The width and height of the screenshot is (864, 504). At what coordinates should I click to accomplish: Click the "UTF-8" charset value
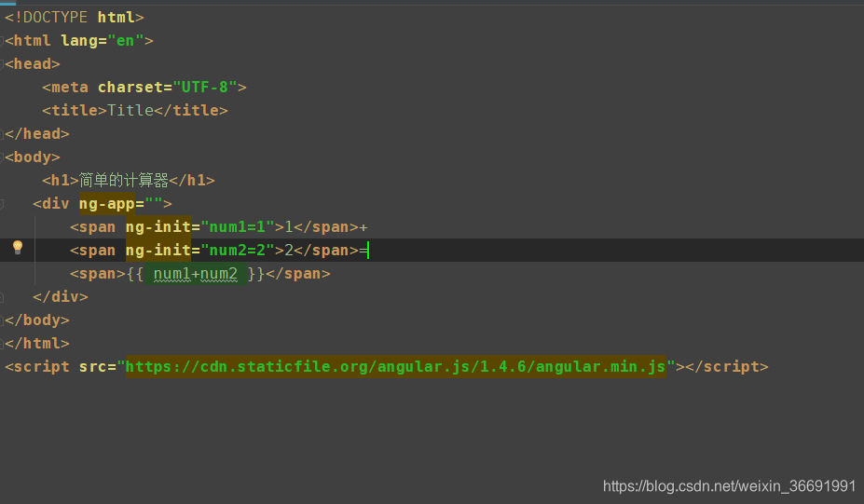tap(205, 87)
